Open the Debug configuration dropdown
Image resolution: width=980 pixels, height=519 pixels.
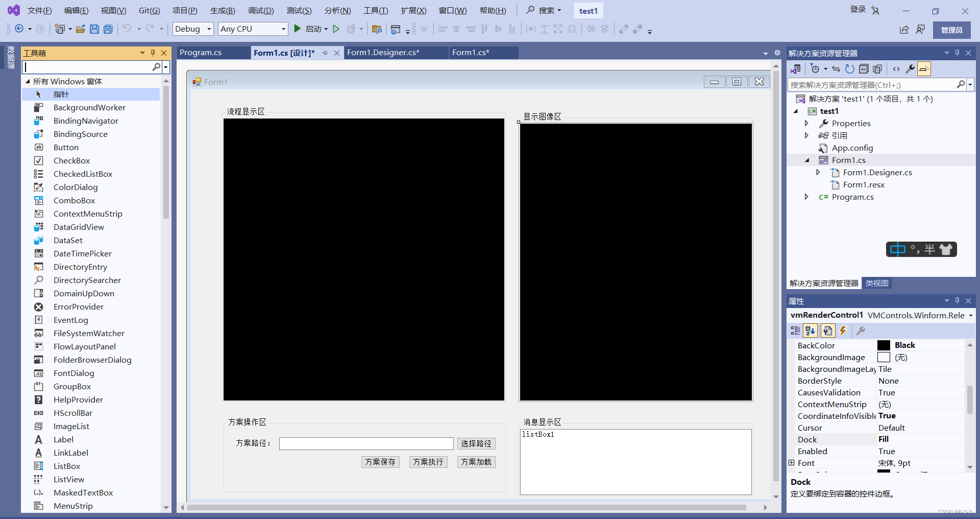[193, 29]
